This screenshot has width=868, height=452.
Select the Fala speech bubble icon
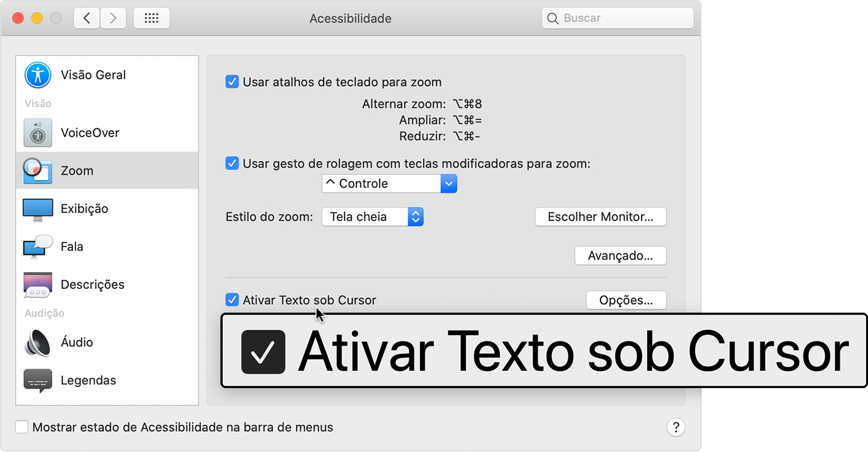37,246
